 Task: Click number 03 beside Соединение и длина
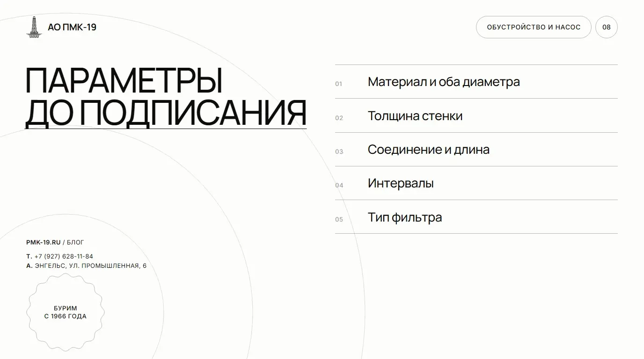pyautogui.click(x=339, y=151)
